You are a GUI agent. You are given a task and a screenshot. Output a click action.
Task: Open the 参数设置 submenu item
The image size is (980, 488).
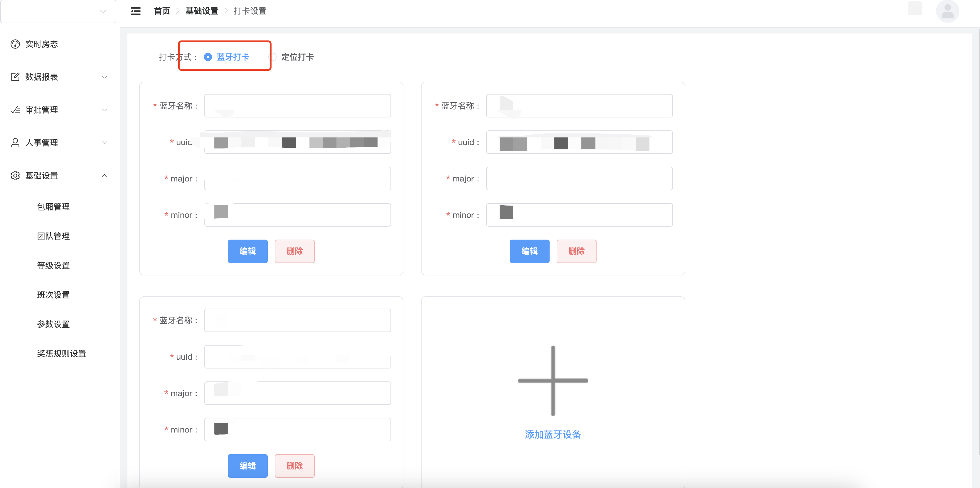tap(53, 324)
